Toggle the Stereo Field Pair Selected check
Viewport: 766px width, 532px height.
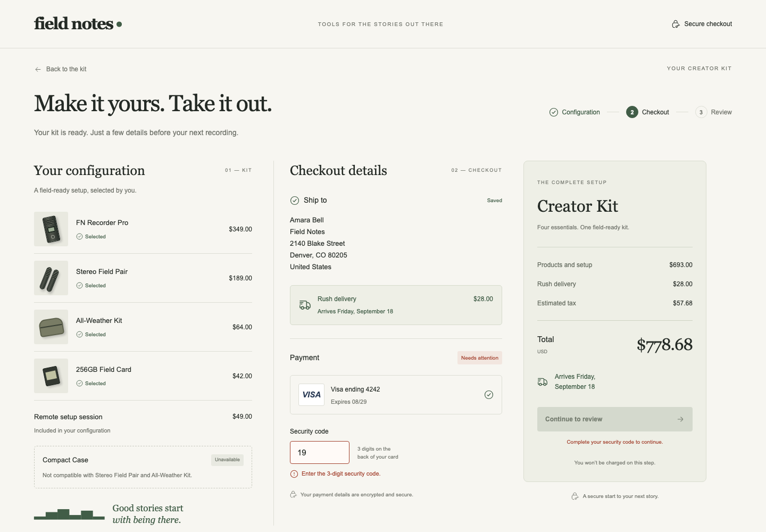[79, 286]
